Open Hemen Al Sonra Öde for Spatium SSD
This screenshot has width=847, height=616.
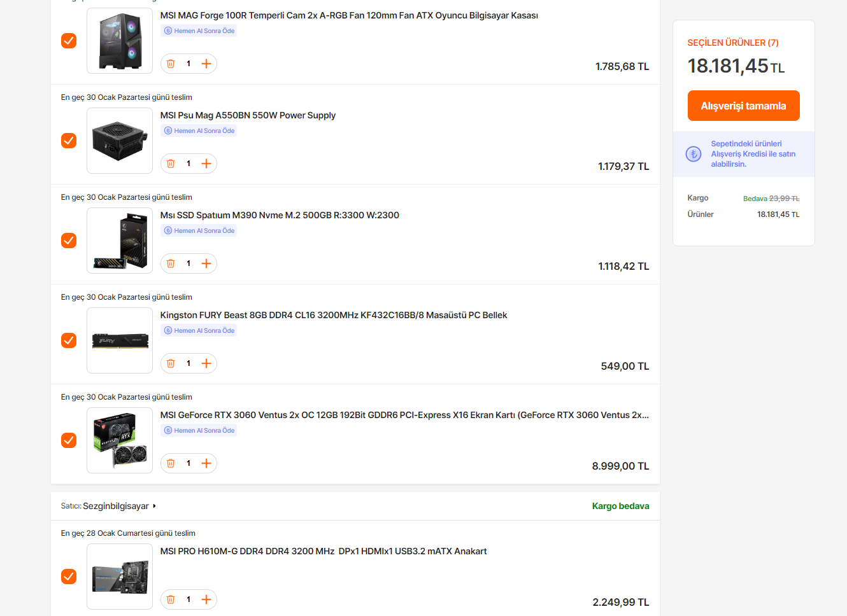coord(199,231)
